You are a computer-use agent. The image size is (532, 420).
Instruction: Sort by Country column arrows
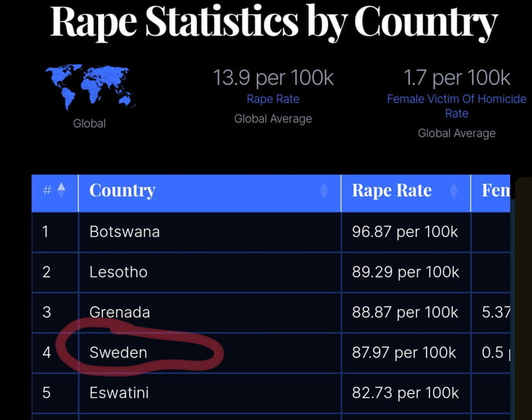(324, 191)
